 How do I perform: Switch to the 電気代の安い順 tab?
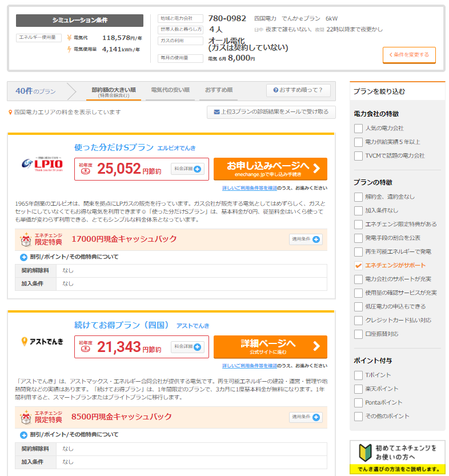click(170, 90)
